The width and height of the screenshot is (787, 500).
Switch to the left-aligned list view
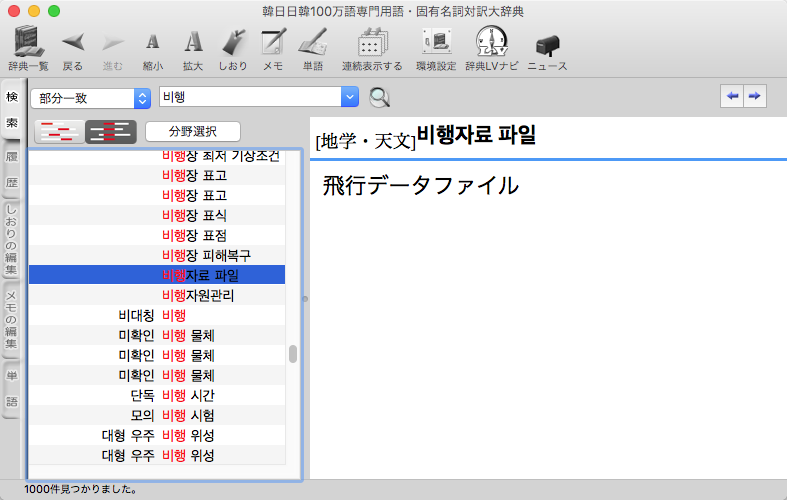tap(59, 132)
